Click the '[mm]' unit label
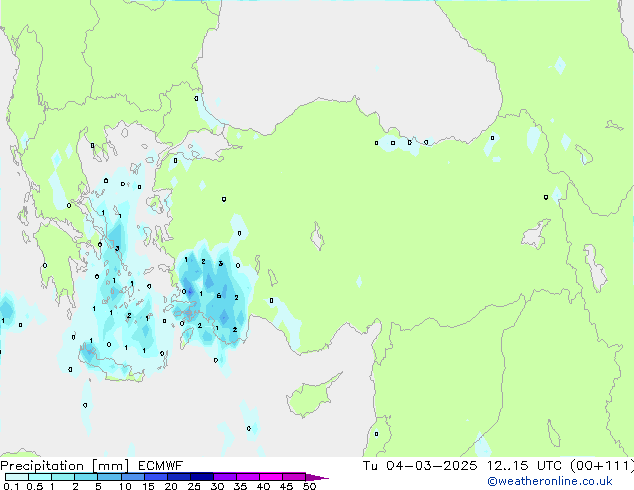This screenshot has height=490, width=634. coord(110,466)
